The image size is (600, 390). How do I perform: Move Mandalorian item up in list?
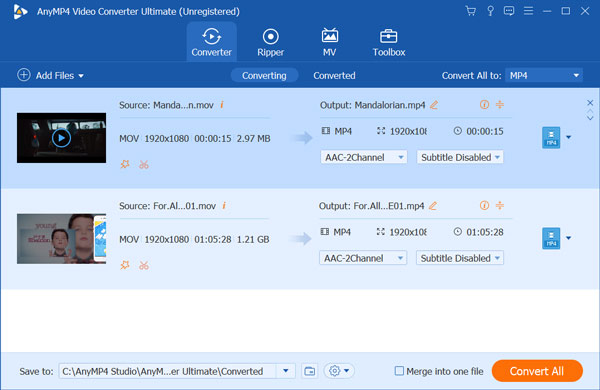(590, 111)
